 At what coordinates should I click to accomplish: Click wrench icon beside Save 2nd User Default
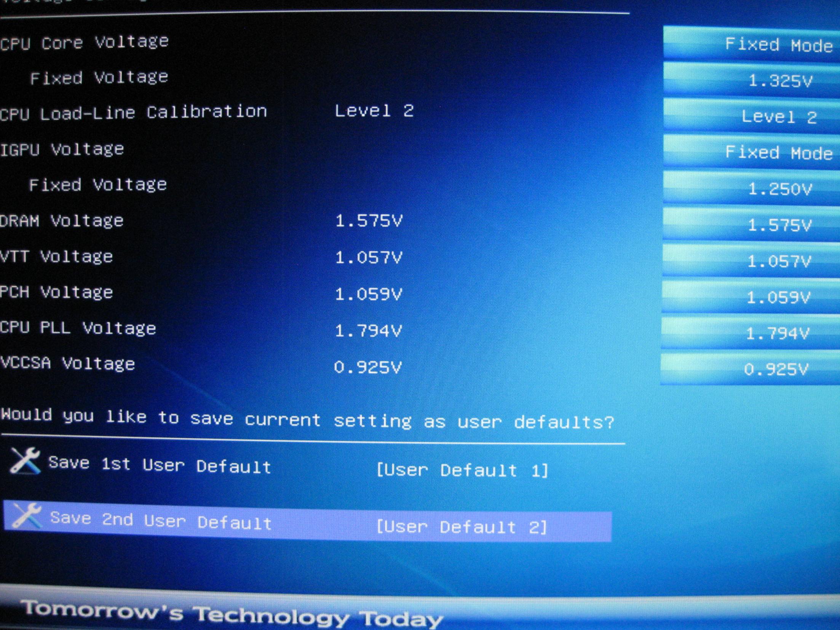pyautogui.click(x=26, y=515)
